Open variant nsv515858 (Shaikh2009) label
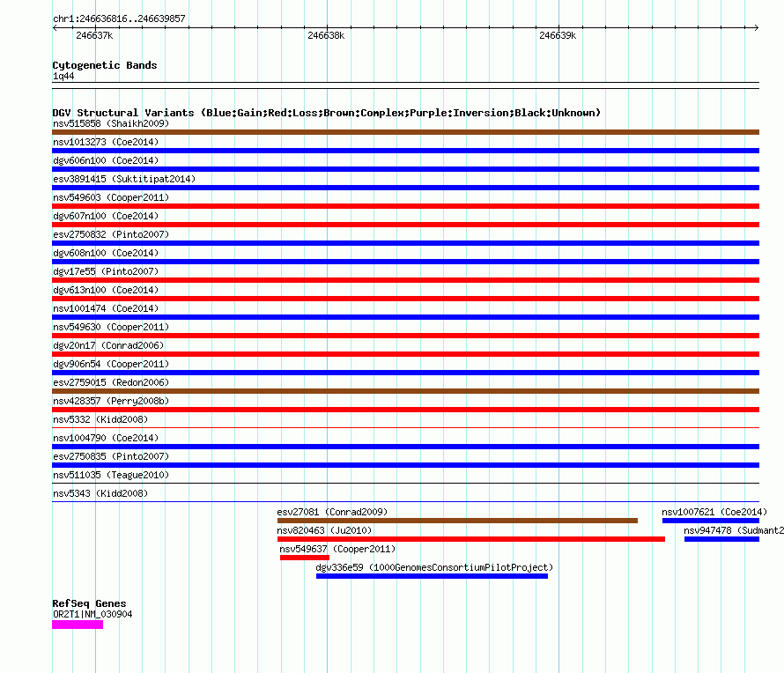784x673 pixels. coord(111,123)
